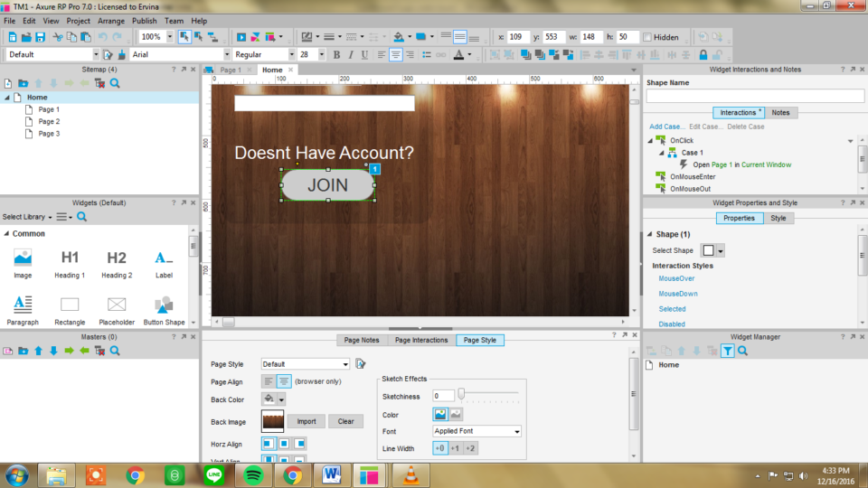Click the Save icon in the toolbar
Screen dimensions: 868x488
point(40,37)
